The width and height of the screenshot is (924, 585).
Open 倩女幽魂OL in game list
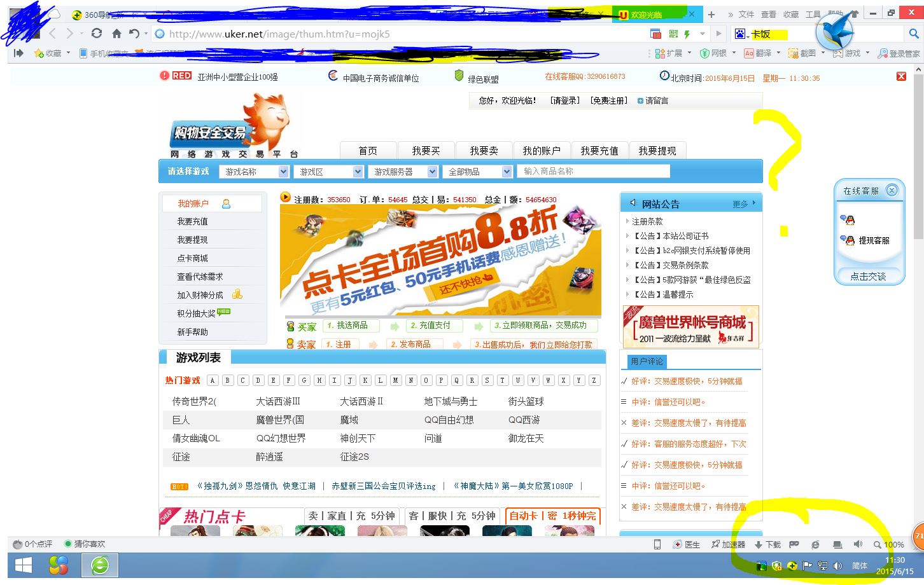[x=196, y=438]
